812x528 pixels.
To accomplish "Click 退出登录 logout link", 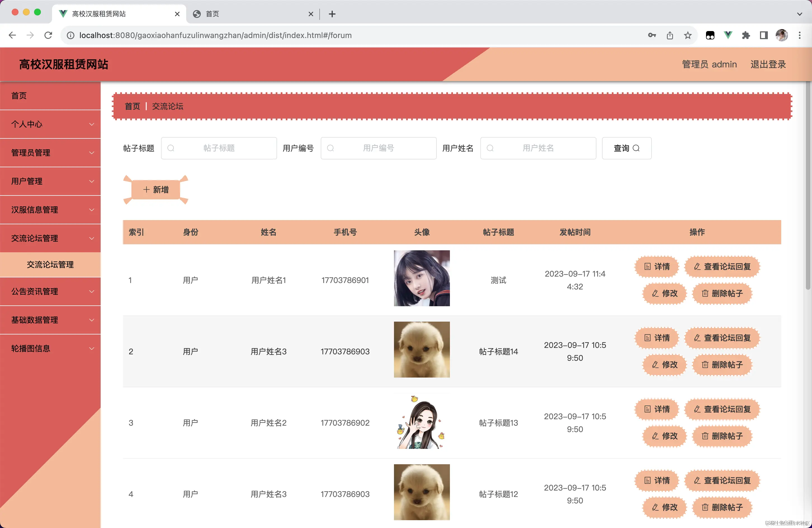I will 768,65.
